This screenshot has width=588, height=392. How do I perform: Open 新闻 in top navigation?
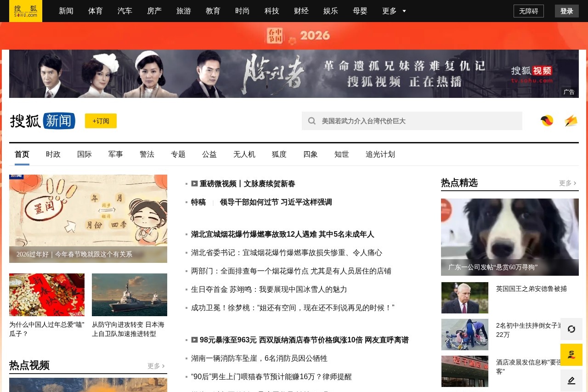click(x=66, y=11)
